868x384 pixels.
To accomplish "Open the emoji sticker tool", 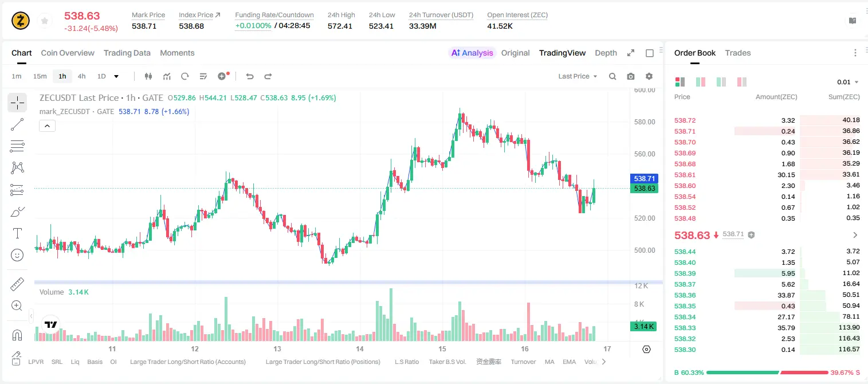I will point(17,255).
